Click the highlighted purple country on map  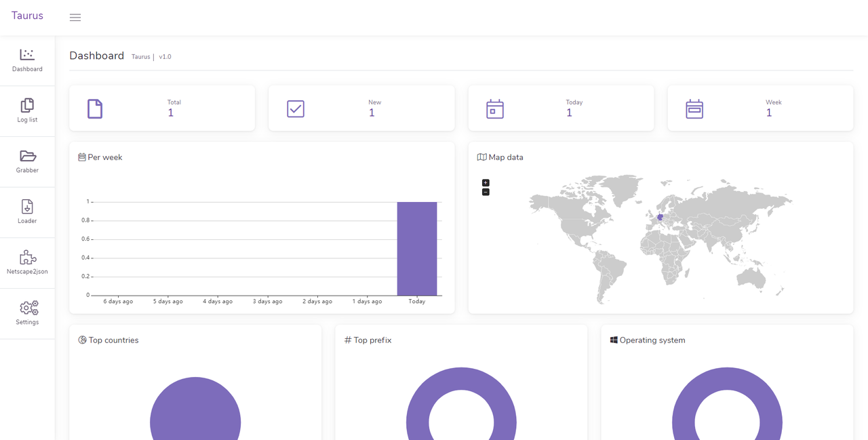660,217
